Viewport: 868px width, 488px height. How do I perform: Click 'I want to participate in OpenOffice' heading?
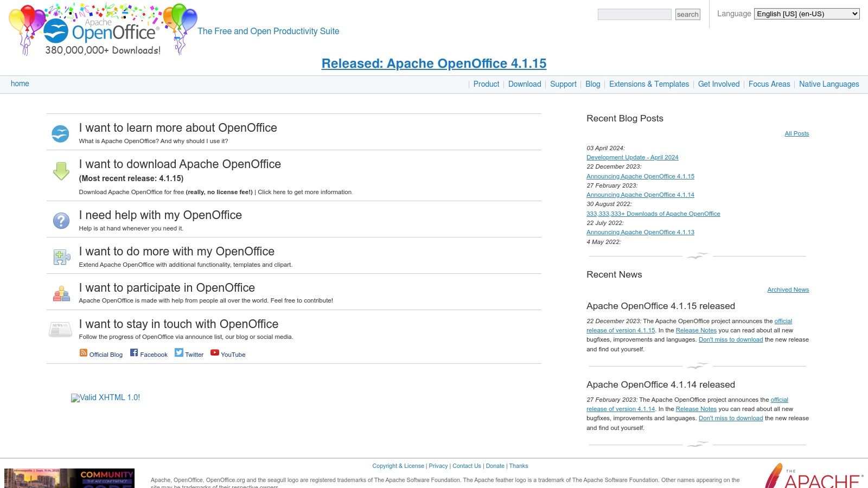click(167, 288)
